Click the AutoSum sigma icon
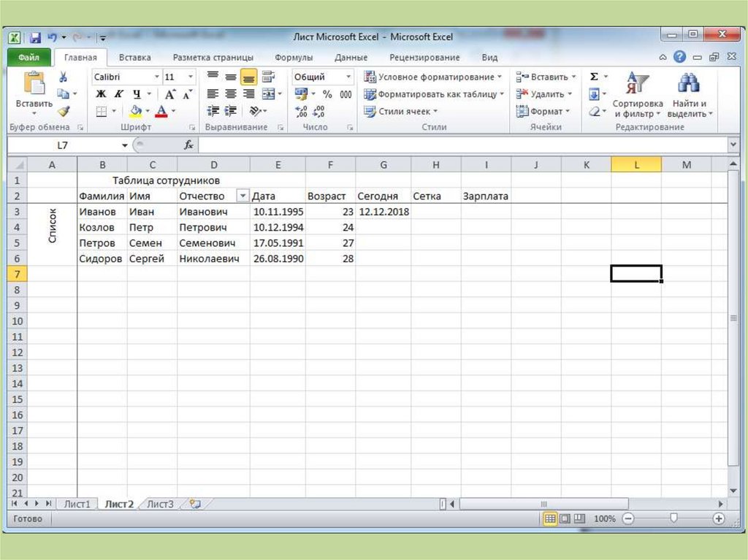Screen dimensions: 748x560 (x=594, y=77)
